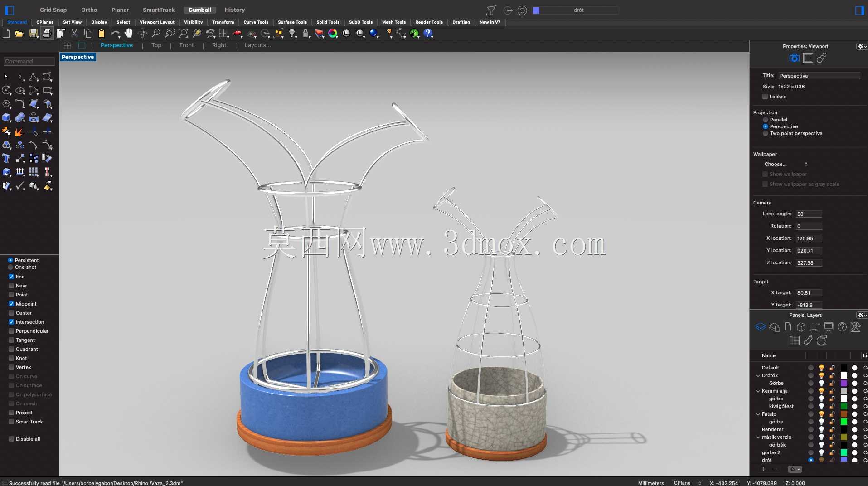Image resolution: width=868 pixels, height=486 pixels.
Task: Open the Display monitor panel icon
Action: (x=829, y=327)
